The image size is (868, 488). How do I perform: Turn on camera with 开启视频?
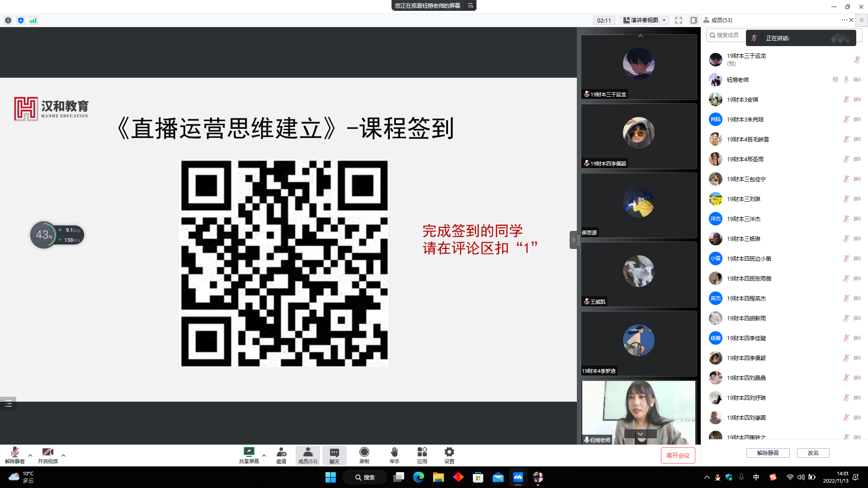pyautogui.click(x=47, y=452)
